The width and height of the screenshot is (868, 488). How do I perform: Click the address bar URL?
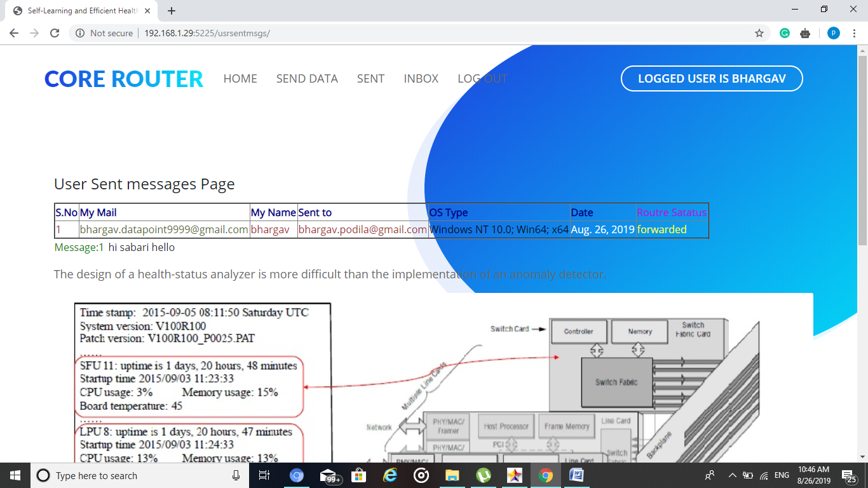pyautogui.click(x=207, y=33)
